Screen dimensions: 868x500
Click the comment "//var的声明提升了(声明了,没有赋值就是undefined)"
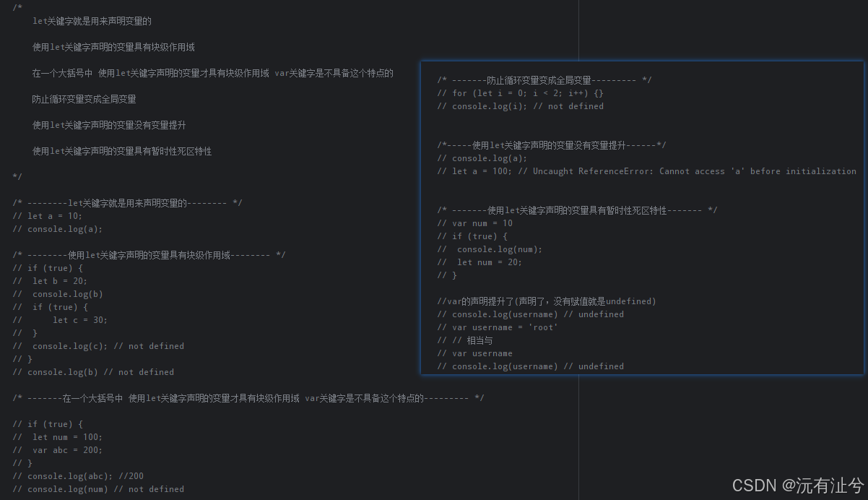[x=547, y=301]
